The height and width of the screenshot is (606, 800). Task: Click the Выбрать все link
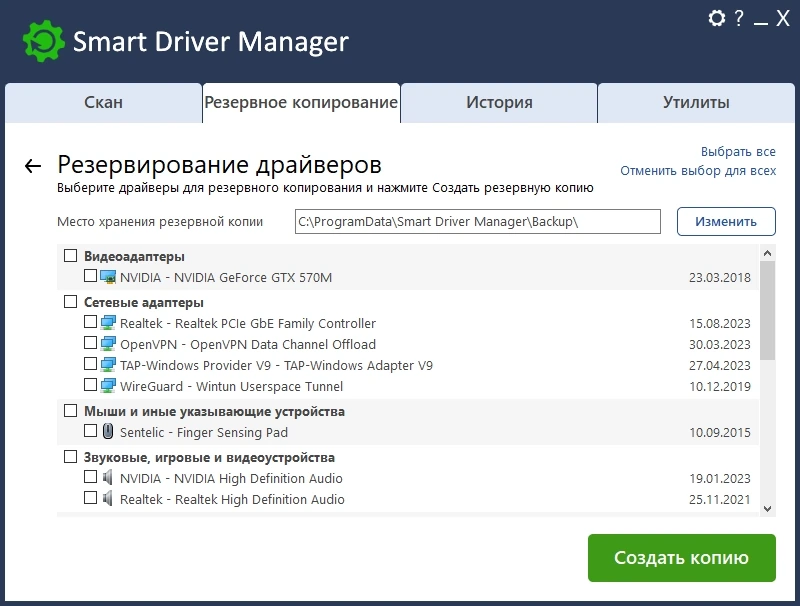(738, 152)
